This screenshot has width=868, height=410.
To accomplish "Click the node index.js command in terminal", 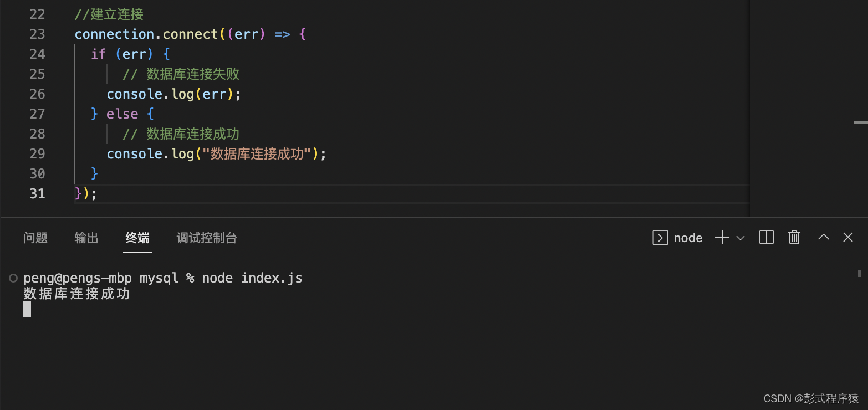I will tap(252, 278).
